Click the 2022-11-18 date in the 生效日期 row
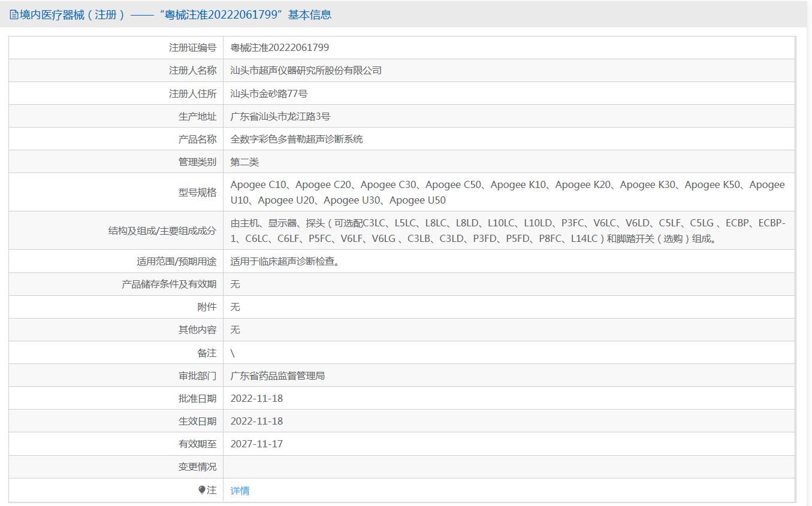Viewport: 812px width, 506px height. click(256, 422)
